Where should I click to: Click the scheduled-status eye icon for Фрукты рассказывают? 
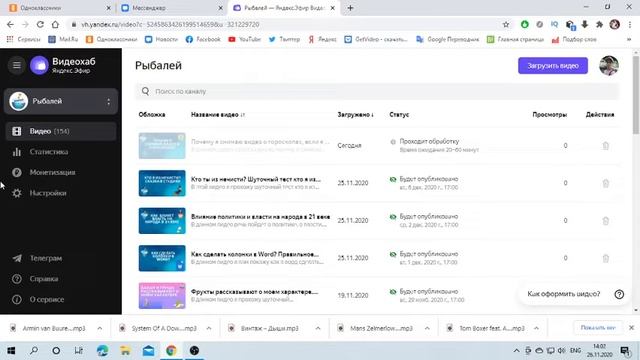pyautogui.click(x=393, y=292)
